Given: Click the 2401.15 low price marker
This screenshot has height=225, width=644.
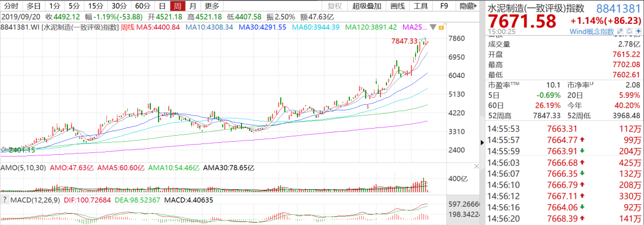Looking at the screenshot, I should pos(22,150).
